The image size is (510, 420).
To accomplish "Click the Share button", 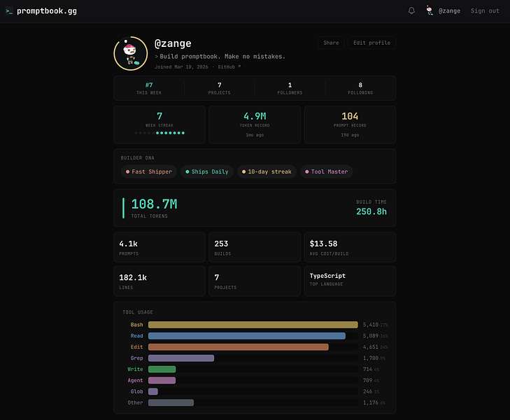I will (331, 43).
